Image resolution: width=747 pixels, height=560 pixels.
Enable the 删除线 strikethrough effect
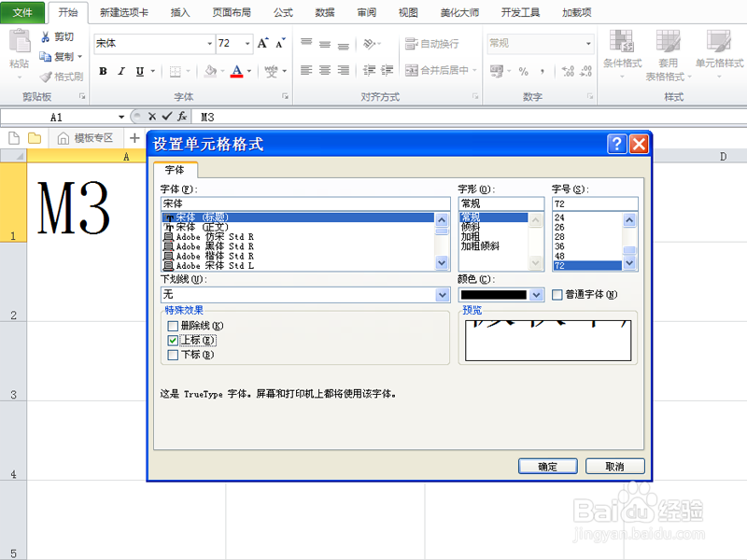(174, 327)
